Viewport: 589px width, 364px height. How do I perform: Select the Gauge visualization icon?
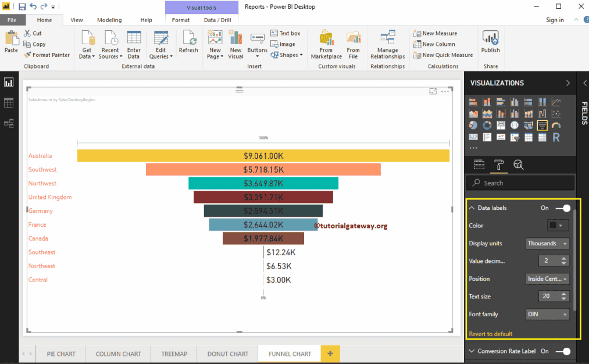pyautogui.click(x=556, y=124)
